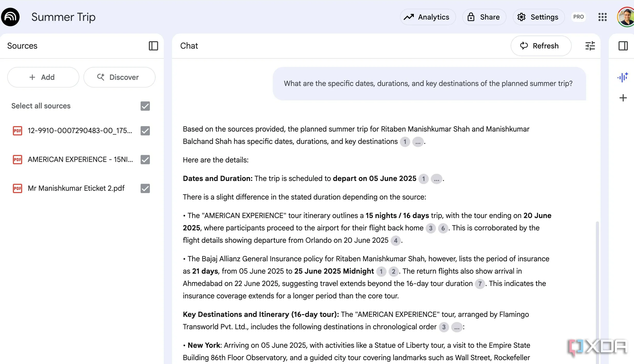Open citation 1 after '05 June 2025'
634x364 pixels.
tap(423, 179)
